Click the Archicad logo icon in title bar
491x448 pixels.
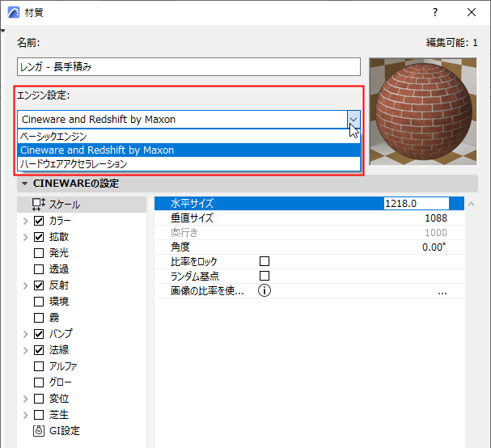(14, 12)
